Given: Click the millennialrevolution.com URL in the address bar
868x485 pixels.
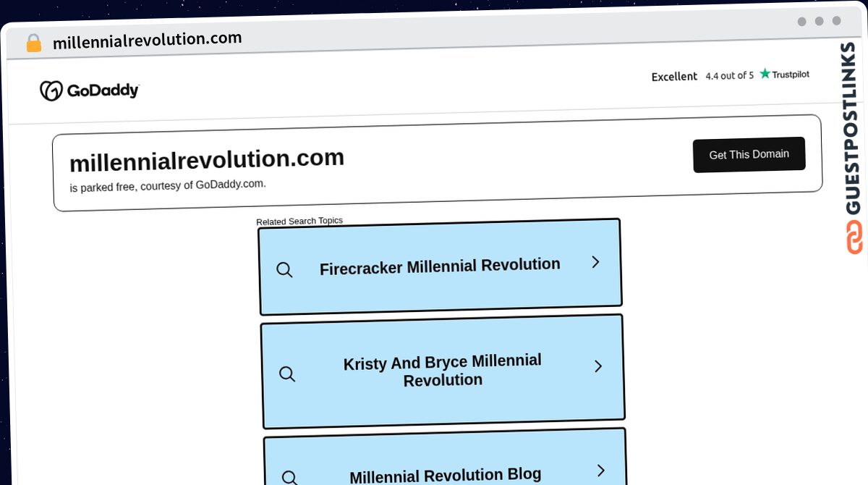Looking at the screenshot, I should click(148, 40).
